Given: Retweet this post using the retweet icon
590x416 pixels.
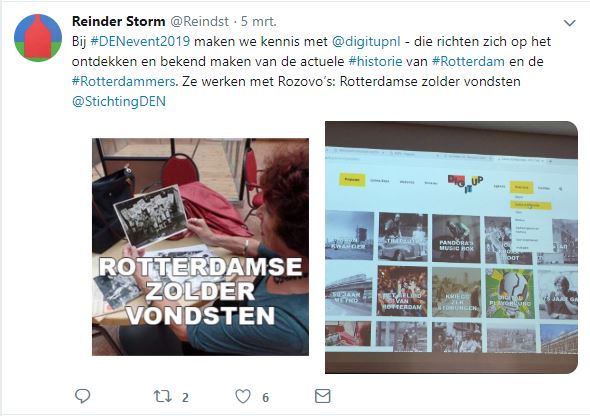Looking at the screenshot, I should (x=163, y=396).
